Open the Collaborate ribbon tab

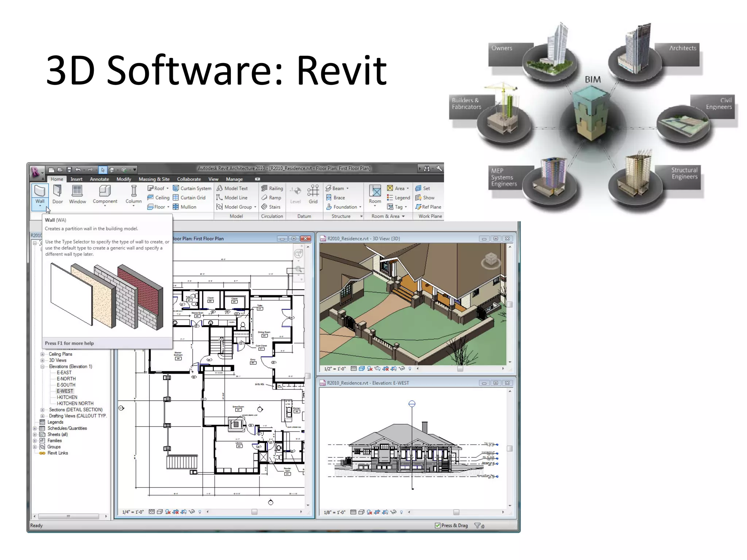click(189, 179)
